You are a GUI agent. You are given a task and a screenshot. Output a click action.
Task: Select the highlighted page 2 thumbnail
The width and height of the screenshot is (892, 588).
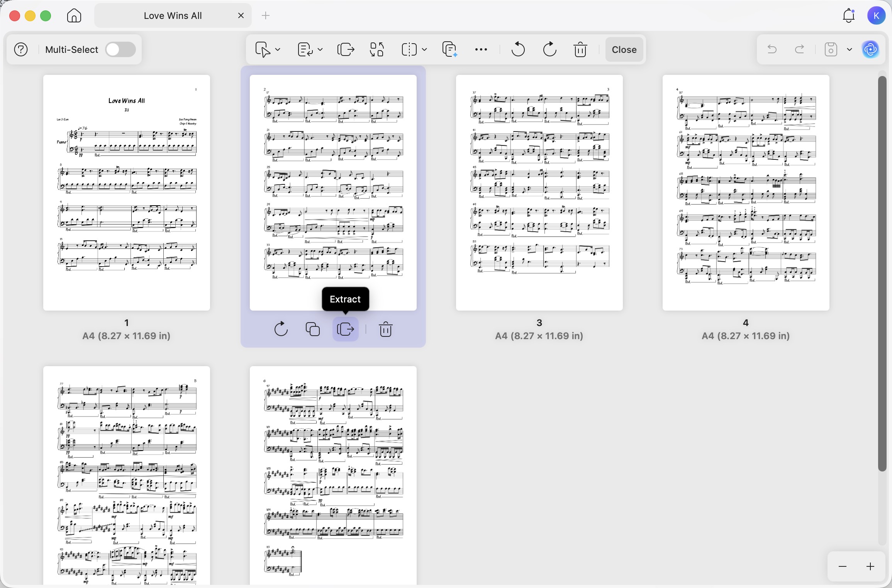click(333, 193)
